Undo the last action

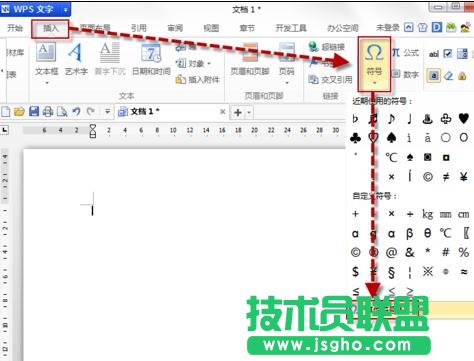(76, 111)
